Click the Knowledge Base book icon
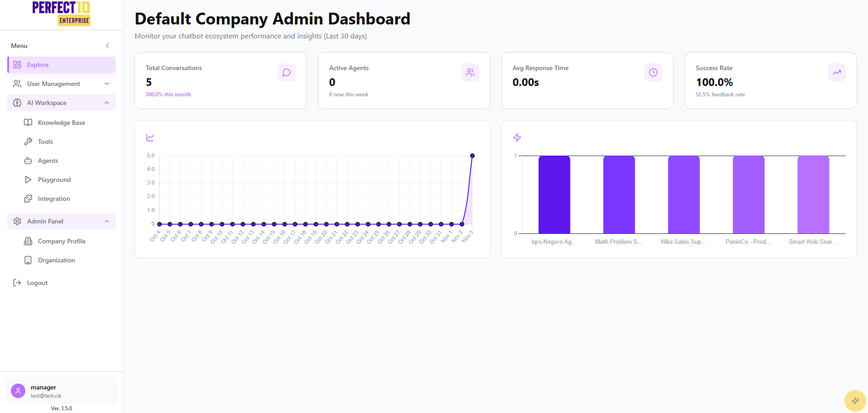The image size is (868, 413). pyautogui.click(x=28, y=123)
